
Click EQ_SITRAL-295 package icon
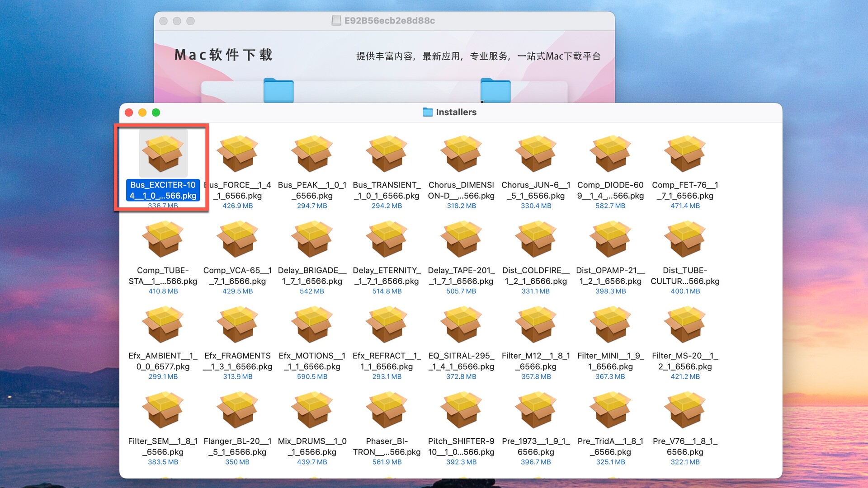tap(461, 324)
